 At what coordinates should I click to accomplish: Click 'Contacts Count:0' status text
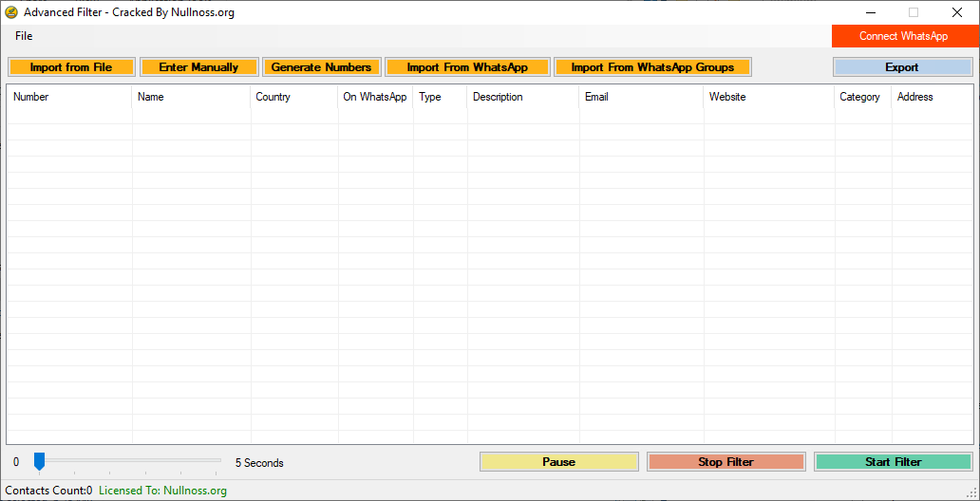point(48,491)
